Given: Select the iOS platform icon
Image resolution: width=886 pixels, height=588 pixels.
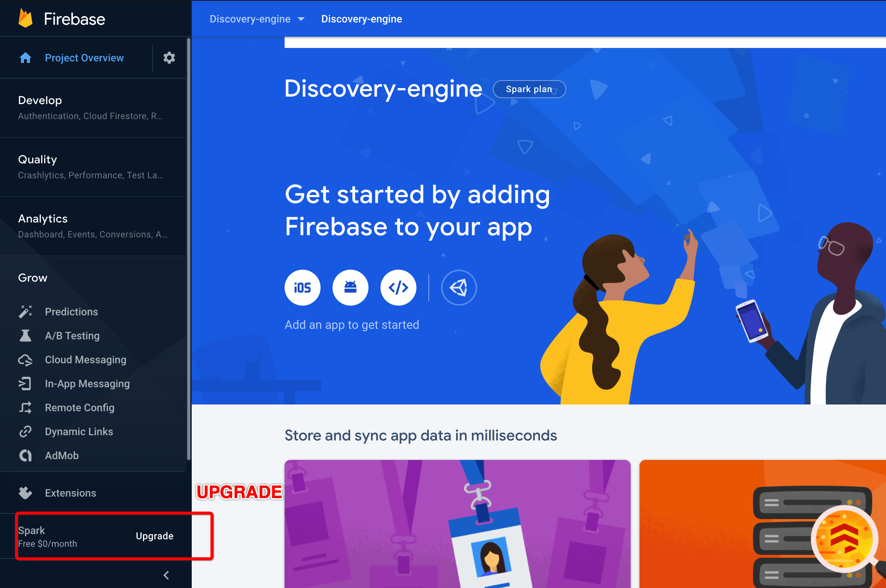Looking at the screenshot, I should click(x=302, y=288).
